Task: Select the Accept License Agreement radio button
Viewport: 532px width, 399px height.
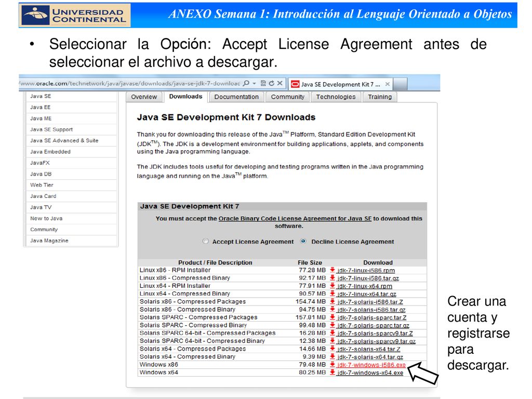Action: pos(205,241)
